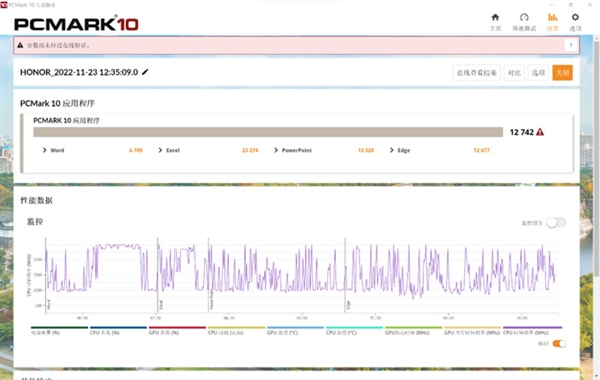
Task: Click the warning triangle icon in pink banner
Action: pyautogui.click(x=20, y=45)
